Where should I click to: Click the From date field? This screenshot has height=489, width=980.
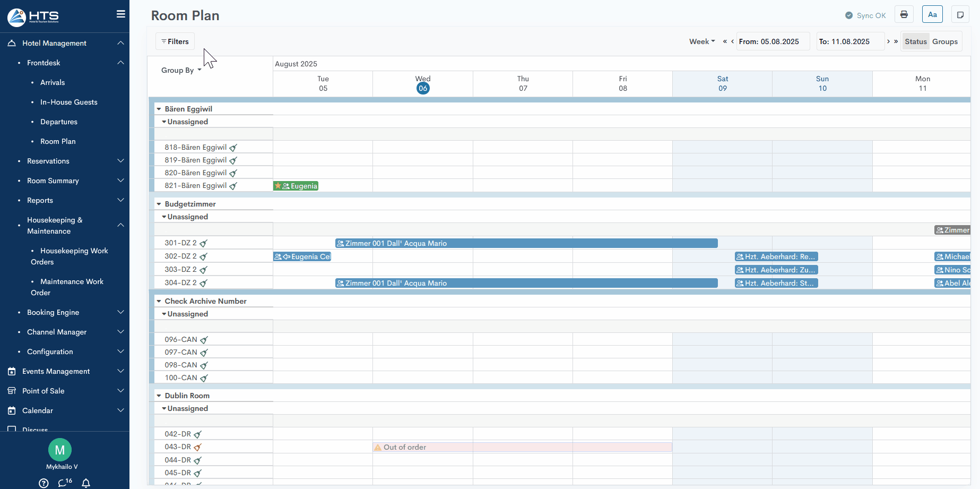(773, 41)
